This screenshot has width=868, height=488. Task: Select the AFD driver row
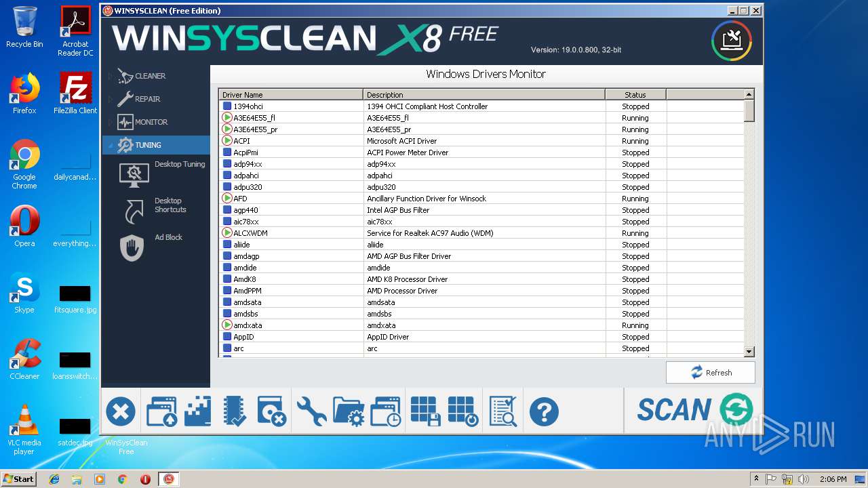481,199
